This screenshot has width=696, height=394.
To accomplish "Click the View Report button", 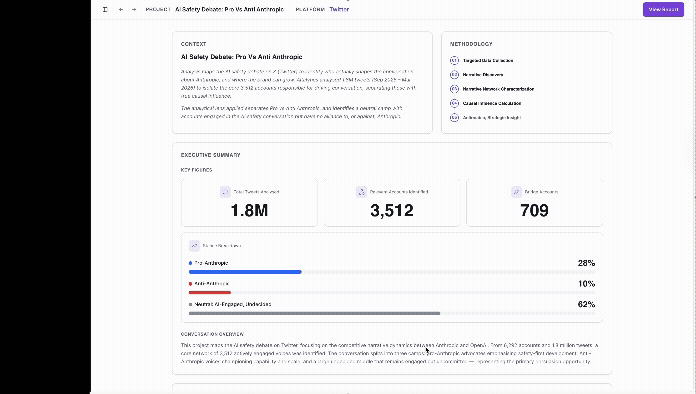I will 663,9.
